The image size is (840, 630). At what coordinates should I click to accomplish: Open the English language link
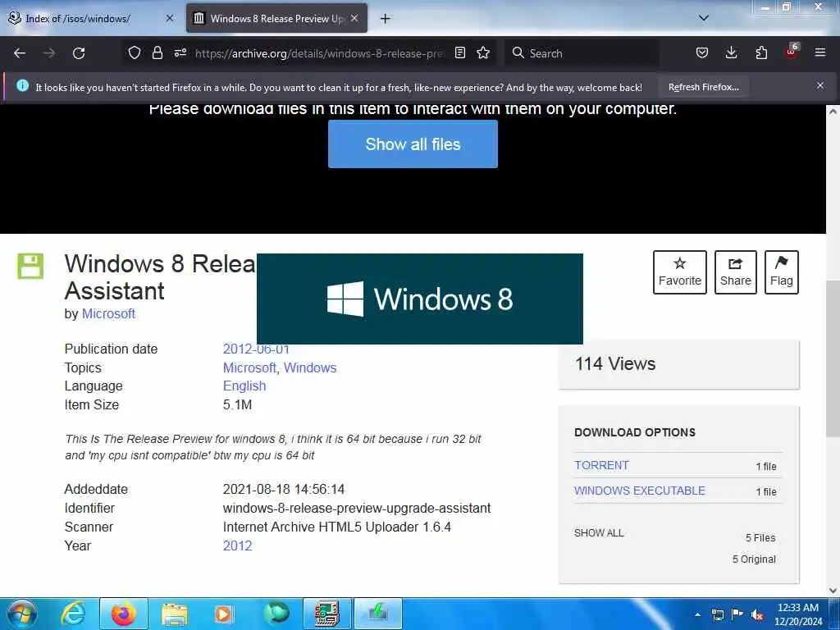[x=244, y=386]
